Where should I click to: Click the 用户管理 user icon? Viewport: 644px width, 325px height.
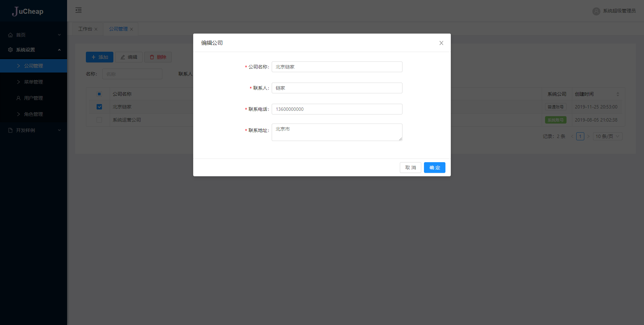click(18, 98)
